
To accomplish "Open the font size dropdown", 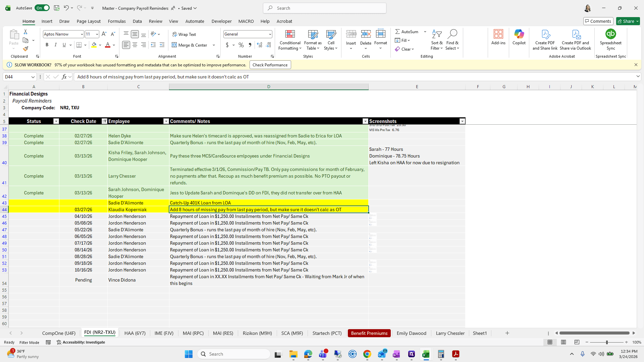I will [x=97, y=34].
